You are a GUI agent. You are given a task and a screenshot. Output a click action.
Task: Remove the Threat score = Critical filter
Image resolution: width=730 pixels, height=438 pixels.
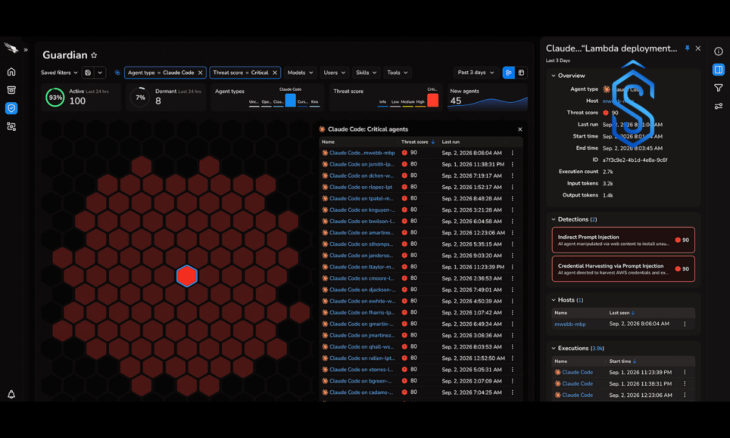275,73
